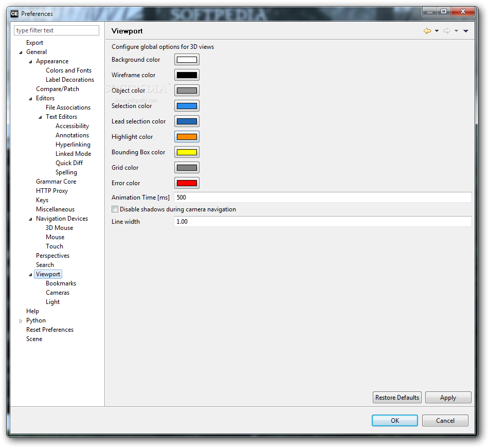The width and height of the screenshot is (489, 448).
Task: Click the Animation Time input field
Action: click(x=323, y=197)
